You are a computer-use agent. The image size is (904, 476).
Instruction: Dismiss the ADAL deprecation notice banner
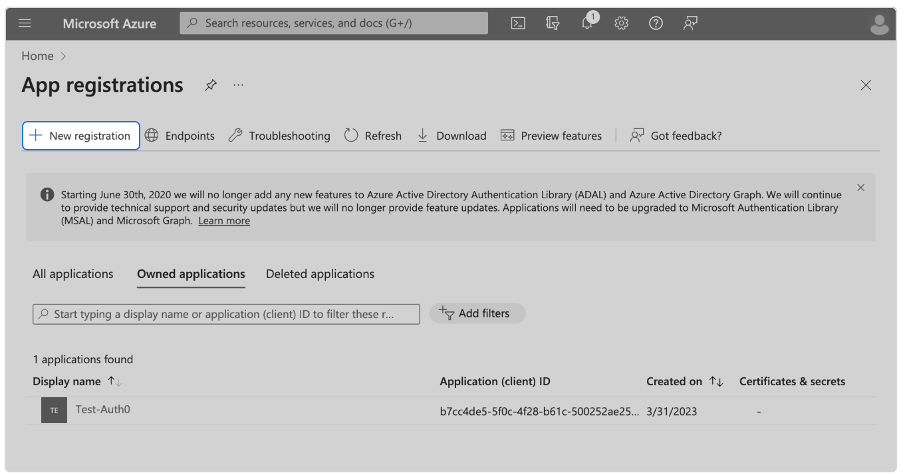861,187
